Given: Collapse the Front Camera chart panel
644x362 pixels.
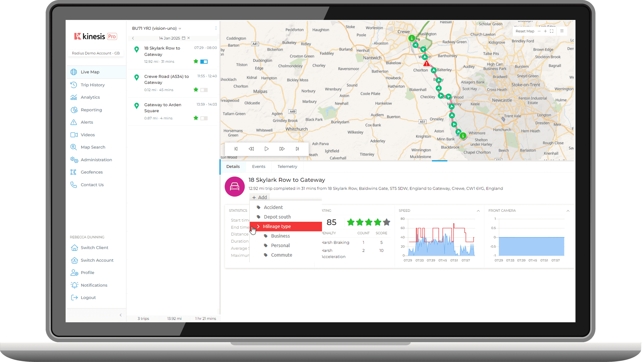Looking at the screenshot, I should (568, 211).
